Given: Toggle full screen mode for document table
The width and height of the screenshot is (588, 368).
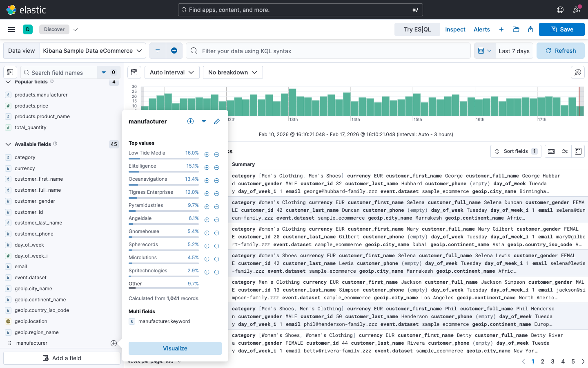Looking at the screenshot, I should pyautogui.click(x=578, y=151).
